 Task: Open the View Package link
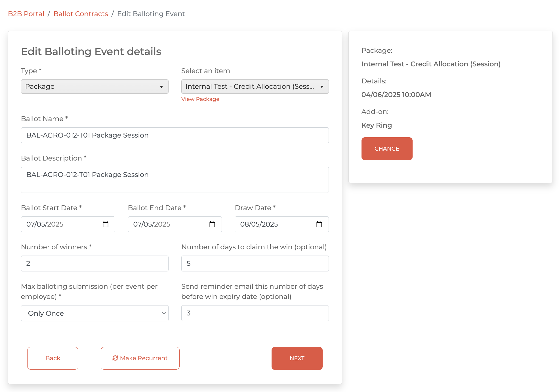click(200, 99)
